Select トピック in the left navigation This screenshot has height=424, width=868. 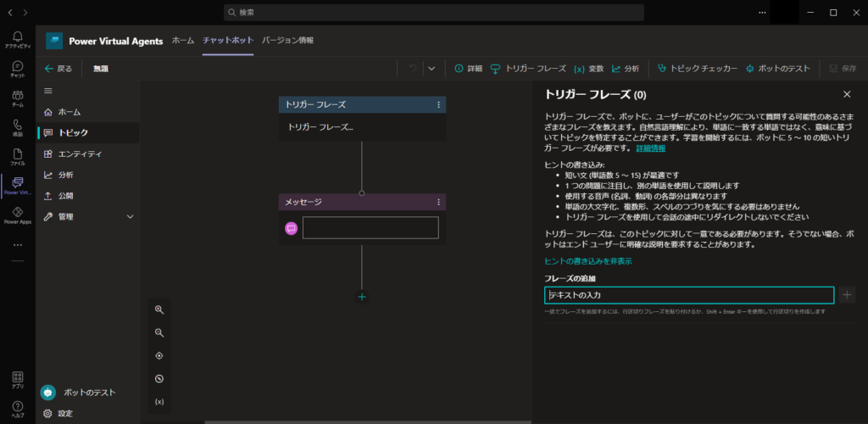(87, 133)
